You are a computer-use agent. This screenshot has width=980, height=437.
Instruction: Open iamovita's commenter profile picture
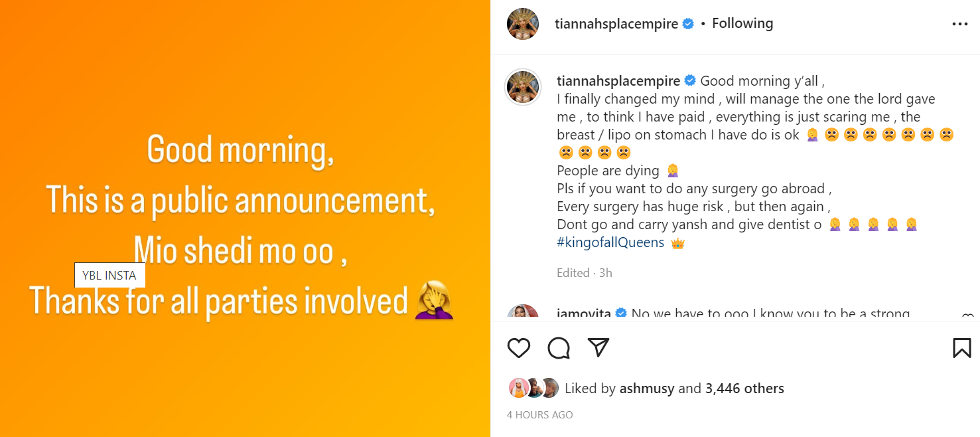point(523,315)
